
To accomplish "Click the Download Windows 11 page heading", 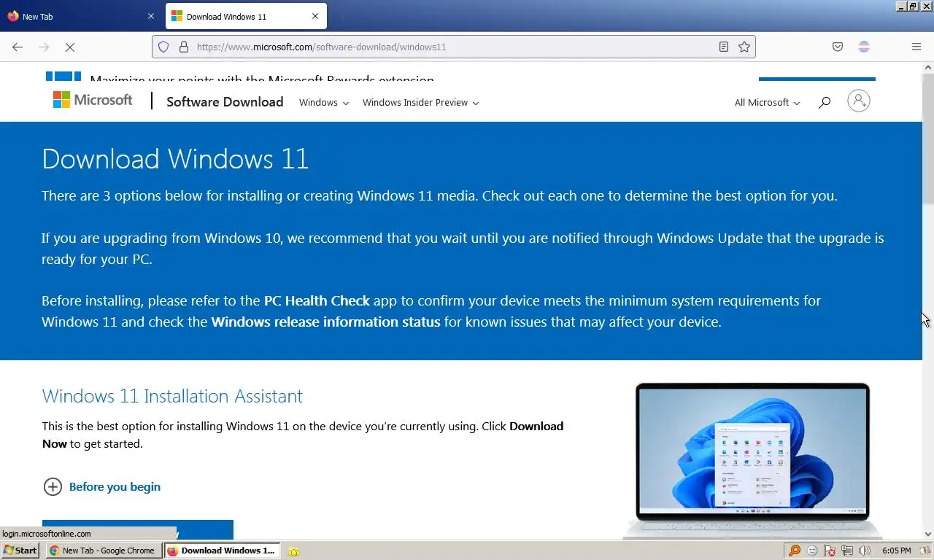I will [175, 159].
